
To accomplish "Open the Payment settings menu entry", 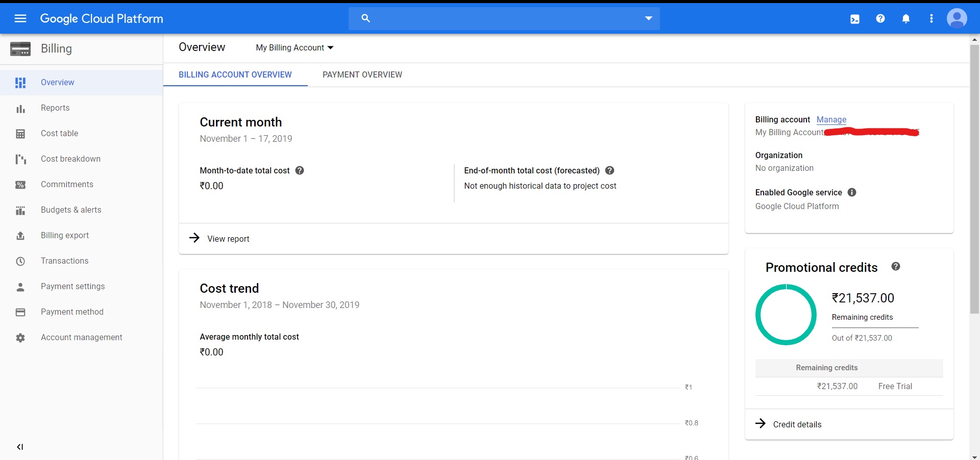I will pyautogui.click(x=72, y=286).
